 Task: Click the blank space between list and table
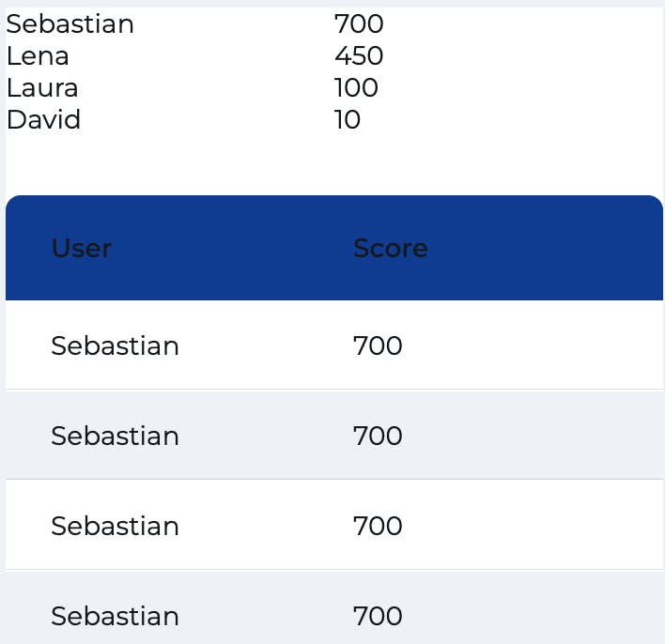pos(329,165)
